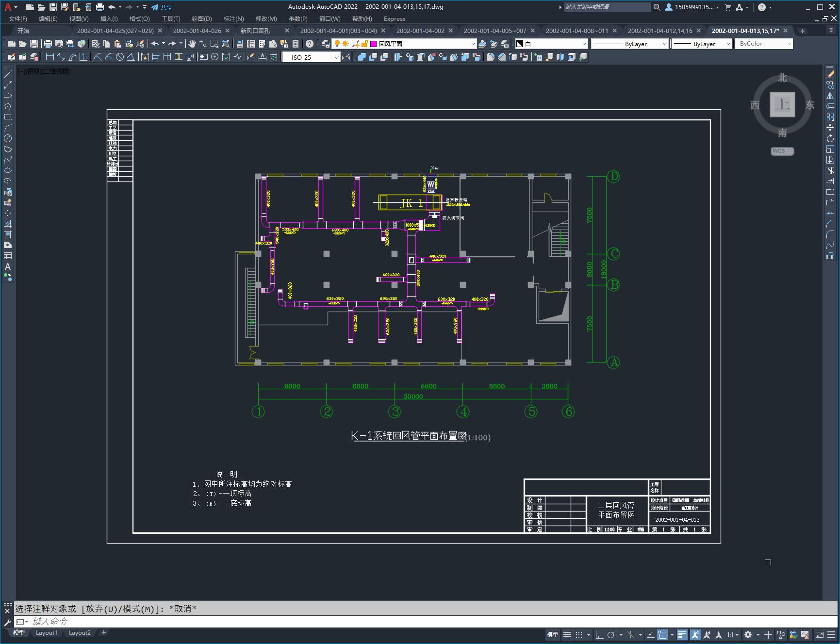840x644 pixels.
Task: Click the magenta layer color swatch
Action: click(374, 44)
